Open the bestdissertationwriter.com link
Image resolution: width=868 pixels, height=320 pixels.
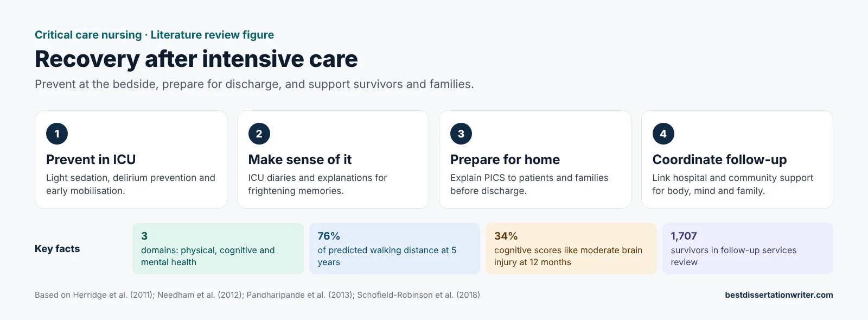(x=778, y=295)
